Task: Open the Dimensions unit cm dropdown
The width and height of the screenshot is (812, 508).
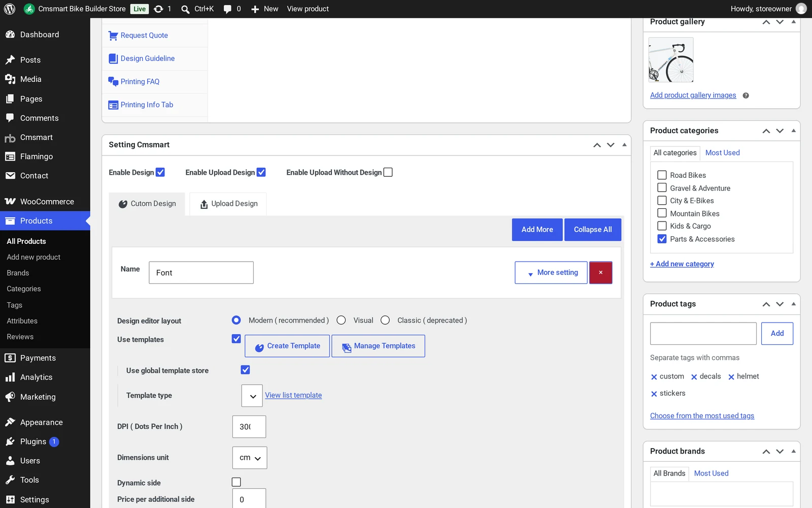Action: 250,458
